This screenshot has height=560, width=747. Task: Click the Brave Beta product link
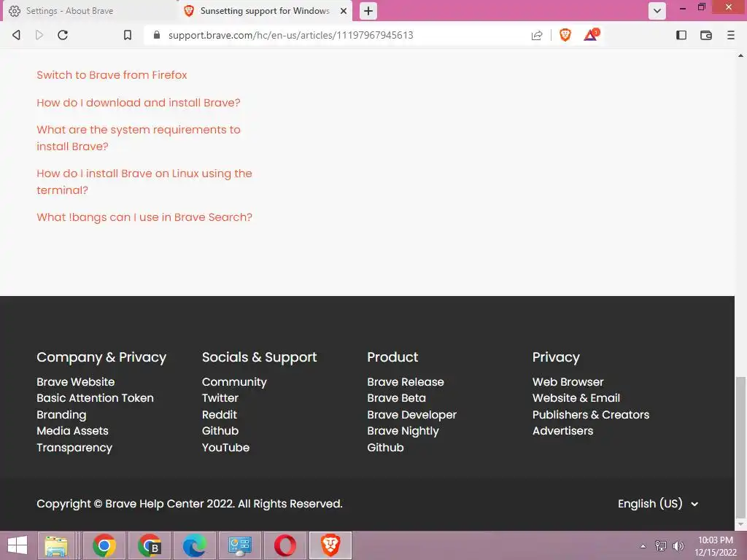coord(396,398)
